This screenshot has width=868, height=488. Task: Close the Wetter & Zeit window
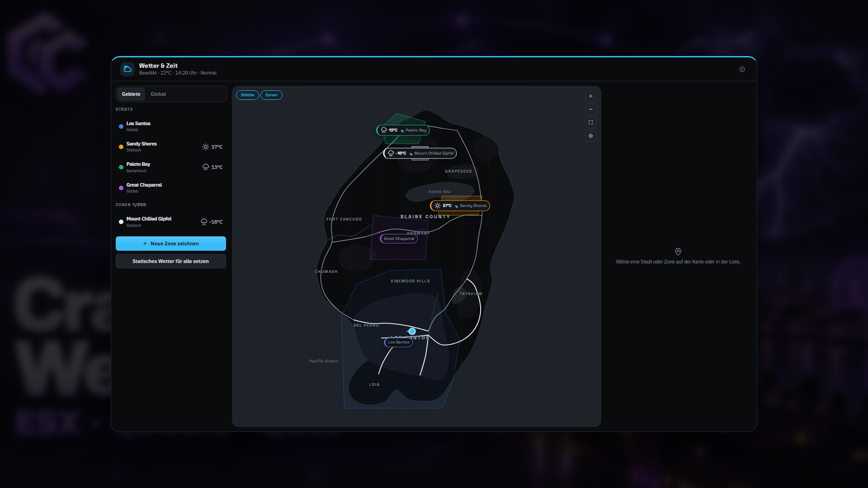742,69
